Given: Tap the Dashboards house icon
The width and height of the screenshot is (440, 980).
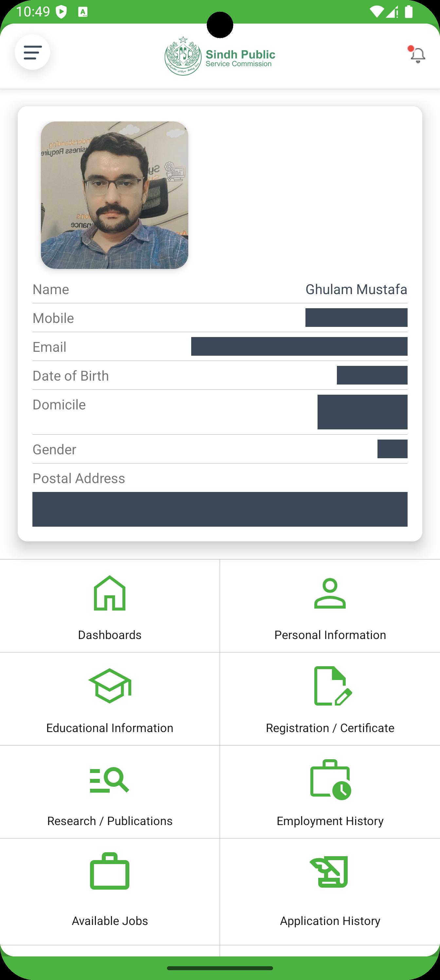Looking at the screenshot, I should [110, 593].
